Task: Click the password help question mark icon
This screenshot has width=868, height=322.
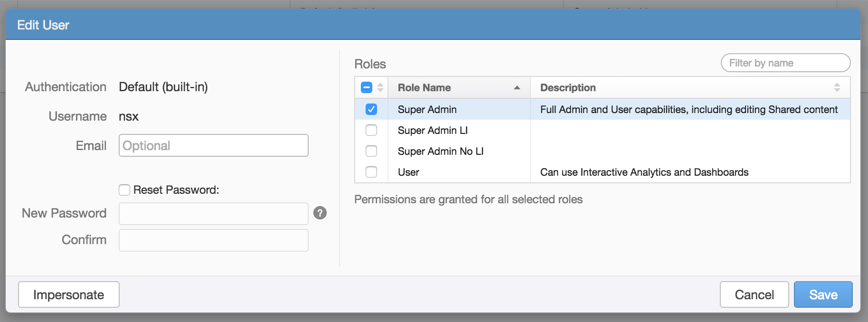Action: point(320,213)
